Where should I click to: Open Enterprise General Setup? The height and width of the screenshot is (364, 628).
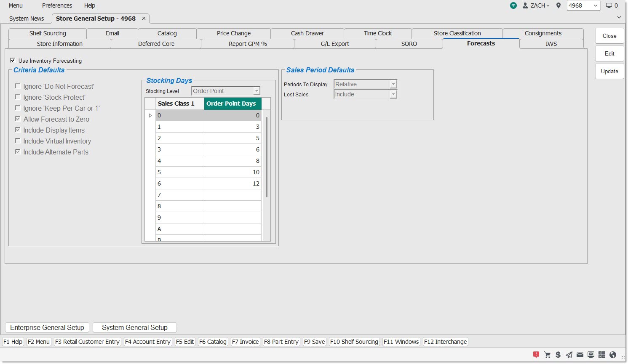(x=47, y=327)
